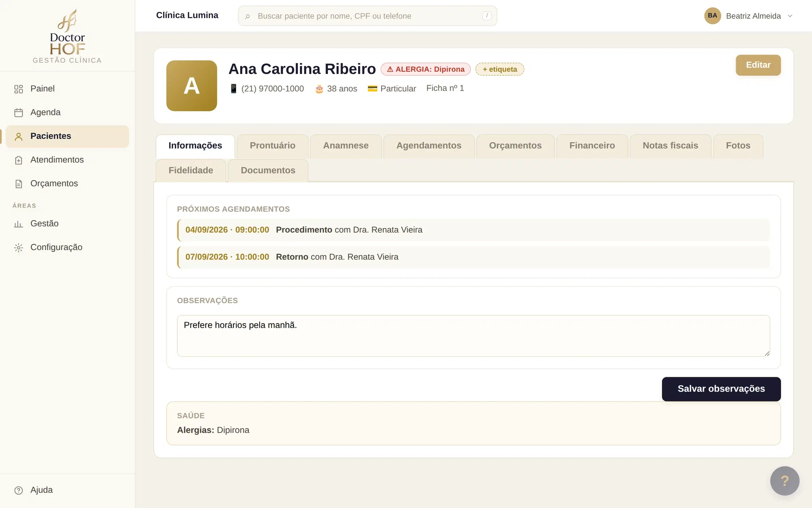The image size is (812, 508).
Task: Select the Atendimentos clipboard icon
Action: [x=19, y=160]
